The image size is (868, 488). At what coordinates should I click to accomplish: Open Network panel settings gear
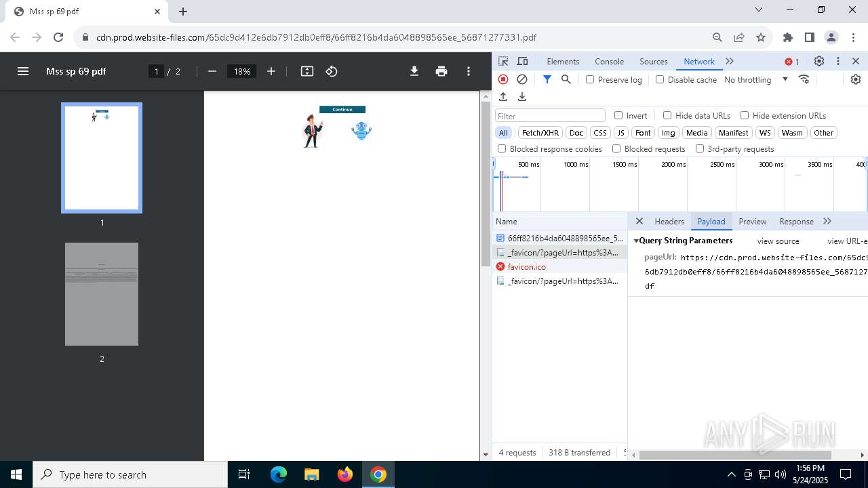[x=856, y=79]
